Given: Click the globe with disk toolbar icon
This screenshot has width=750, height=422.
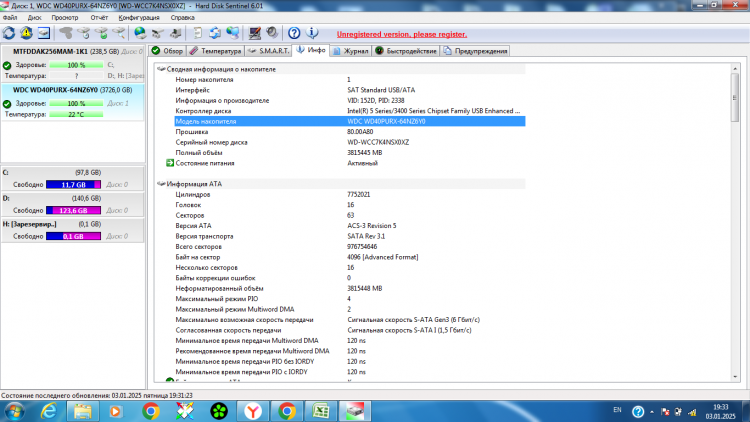Looking at the screenshot, I should (140, 33).
